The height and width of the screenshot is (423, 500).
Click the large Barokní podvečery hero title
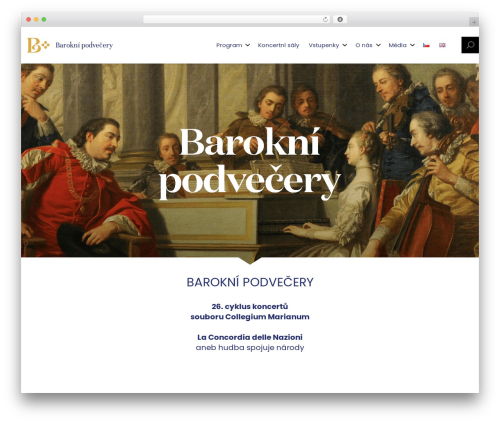pos(250,163)
